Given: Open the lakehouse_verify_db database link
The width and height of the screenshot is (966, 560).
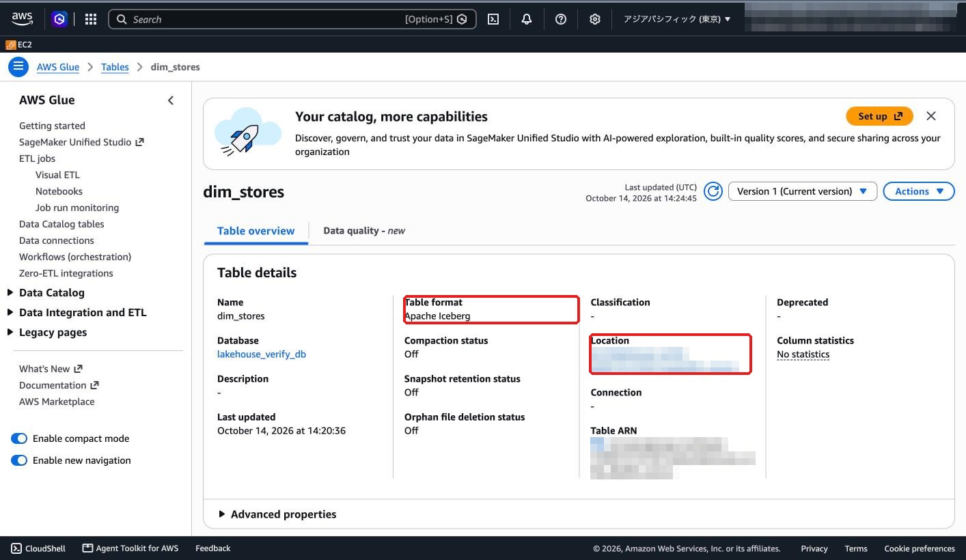Looking at the screenshot, I should [x=262, y=354].
